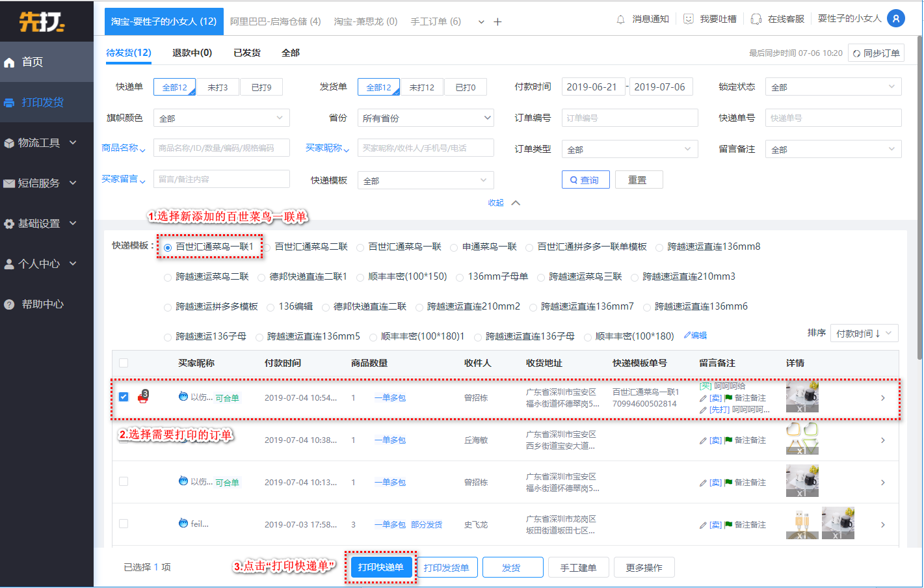The image size is (924, 588).
Task: Click the red printer icon in the checked order row
Action: 143,397
